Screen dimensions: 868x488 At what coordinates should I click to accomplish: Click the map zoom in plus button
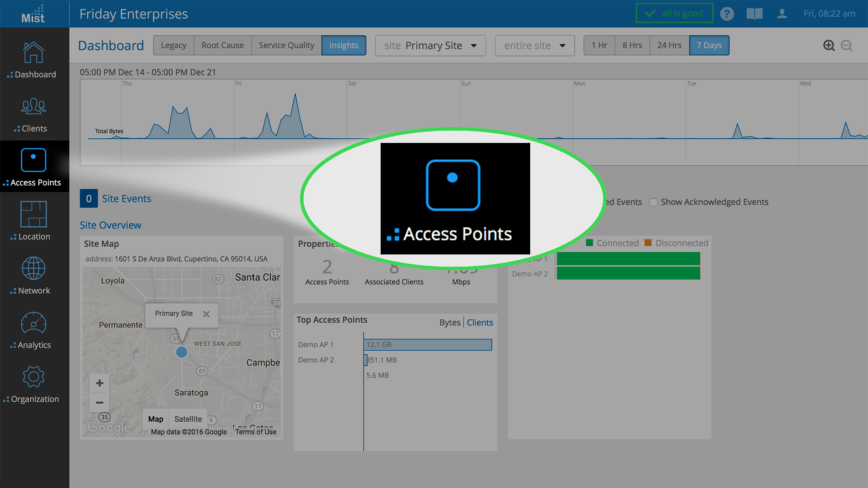pyautogui.click(x=99, y=383)
